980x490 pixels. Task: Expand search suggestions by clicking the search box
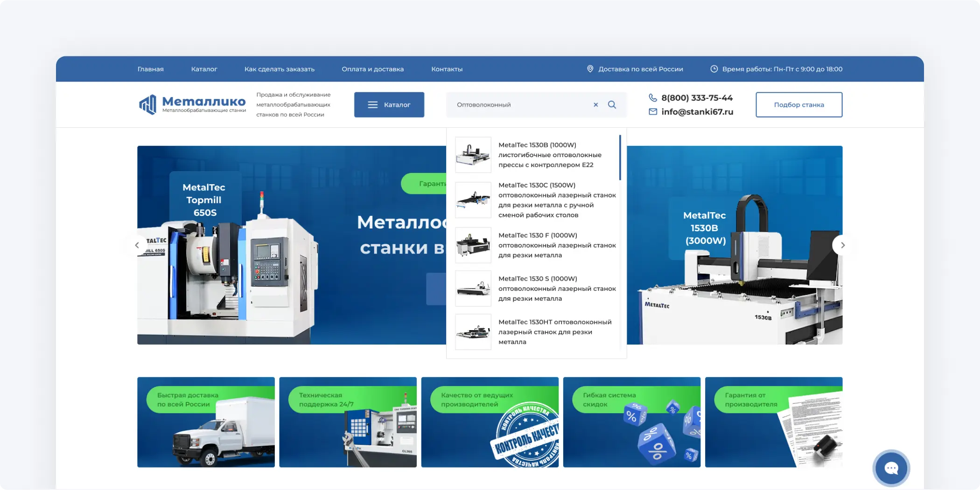[513, 104]
